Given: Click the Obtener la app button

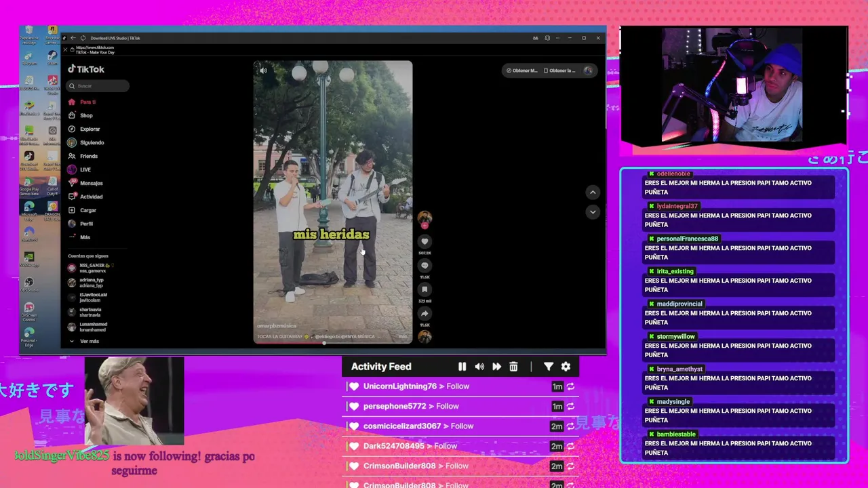Looking at the screenshot, I should pos(559,70).
